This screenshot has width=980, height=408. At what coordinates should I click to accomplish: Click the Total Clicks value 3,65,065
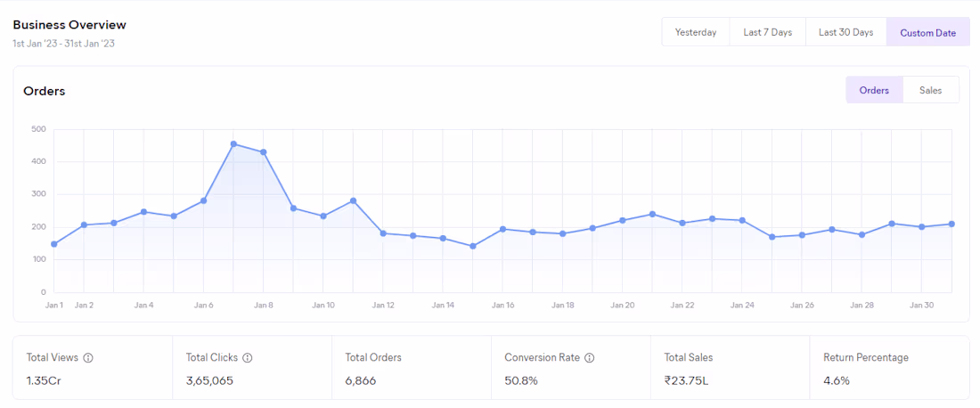(209, 380)
